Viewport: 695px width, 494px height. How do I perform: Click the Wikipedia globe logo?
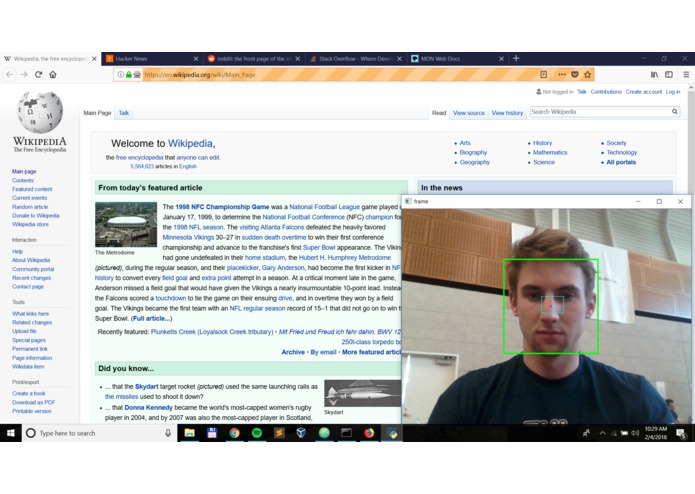click(39, 112)
